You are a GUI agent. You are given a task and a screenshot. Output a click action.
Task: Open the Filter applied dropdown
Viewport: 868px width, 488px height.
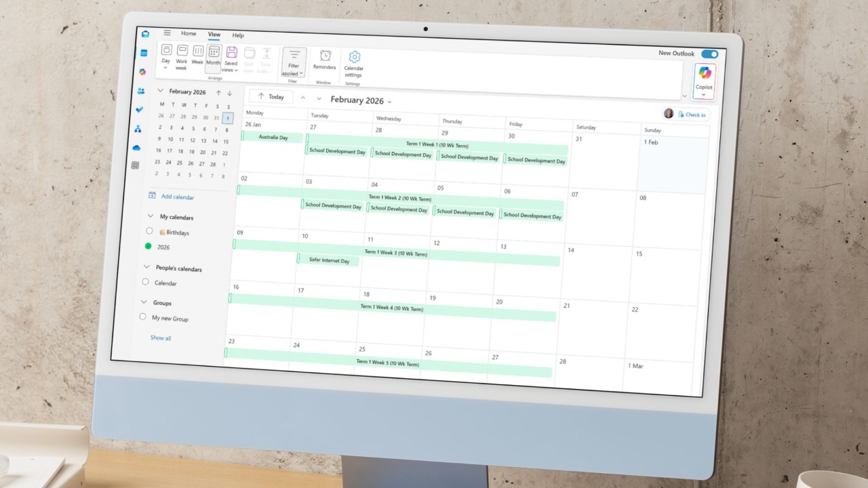tap(293, 63)
